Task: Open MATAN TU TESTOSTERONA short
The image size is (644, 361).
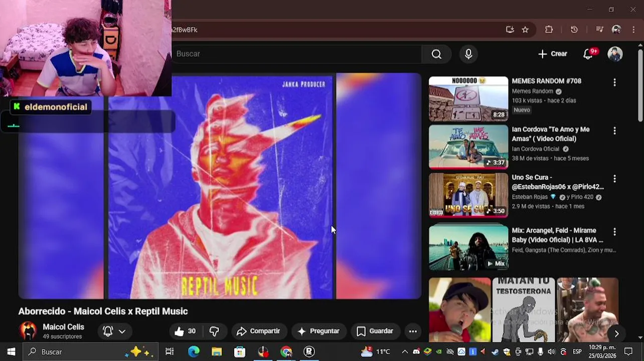Action: coord(524,310)
